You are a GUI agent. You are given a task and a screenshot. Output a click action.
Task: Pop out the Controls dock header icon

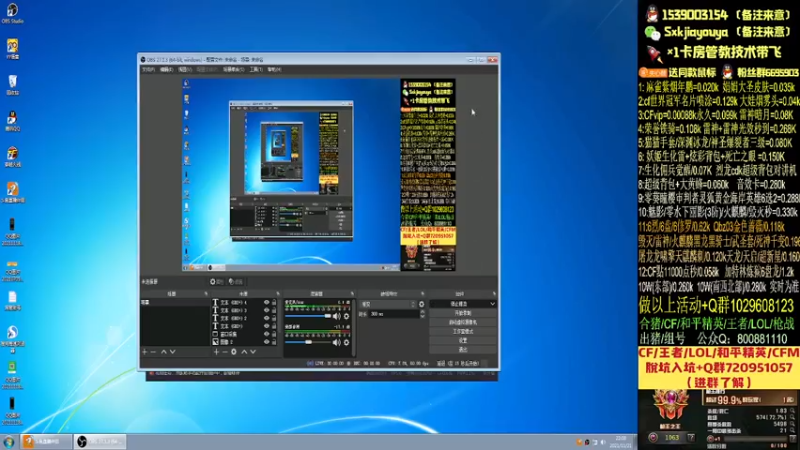[x=494, y=294]
